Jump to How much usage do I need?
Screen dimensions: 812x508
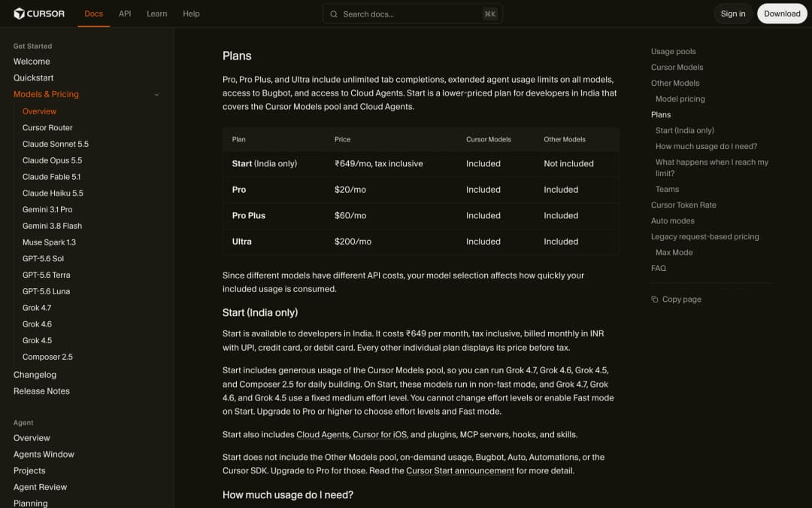pos(706,146)
